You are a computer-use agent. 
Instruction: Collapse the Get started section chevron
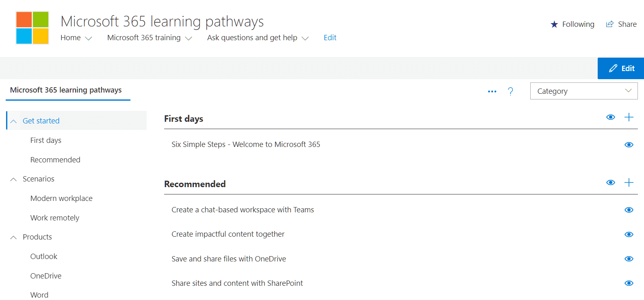(13, 121)
